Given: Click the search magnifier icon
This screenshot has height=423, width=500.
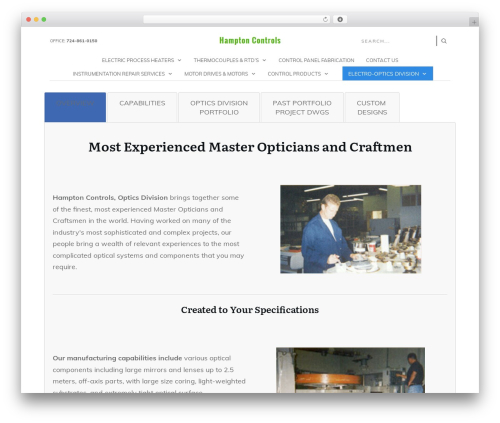Looking at the screenshot, I should (x=444, y=41).
